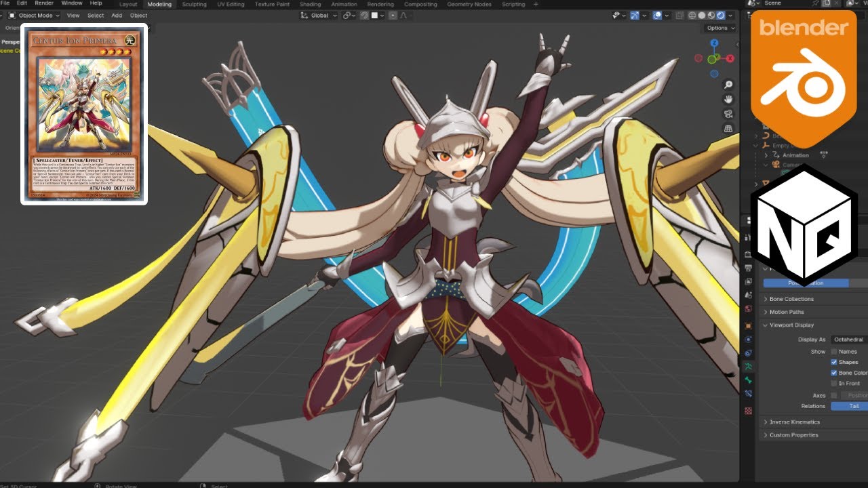This screenshot has width=868, height=488.
Task: Select Material Preview viewport shading
Action: pos(711,15)
